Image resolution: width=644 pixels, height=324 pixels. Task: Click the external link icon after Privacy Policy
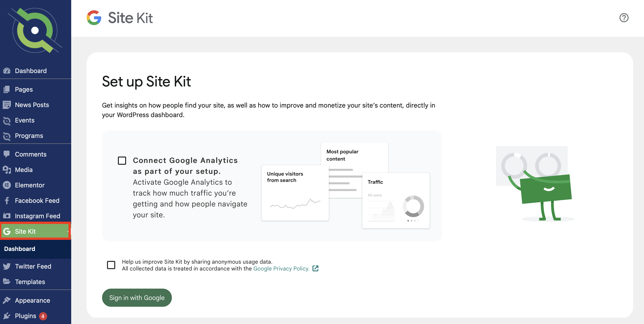315,268
